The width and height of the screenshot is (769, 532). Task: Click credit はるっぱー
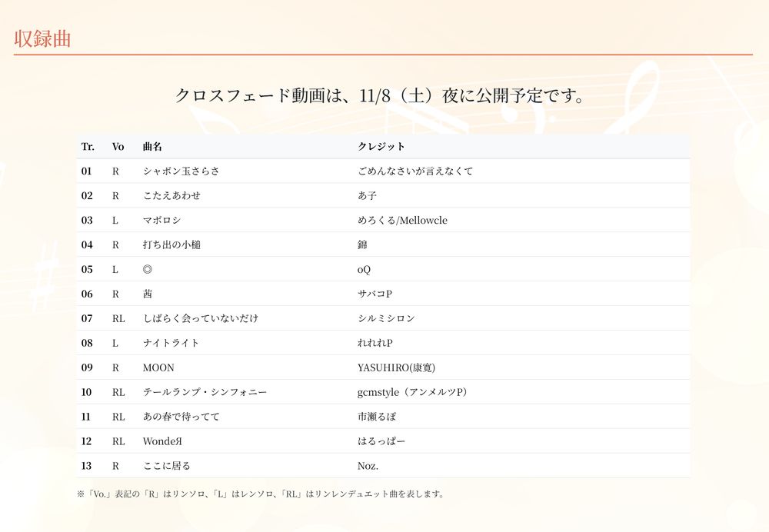click(381, 441)
